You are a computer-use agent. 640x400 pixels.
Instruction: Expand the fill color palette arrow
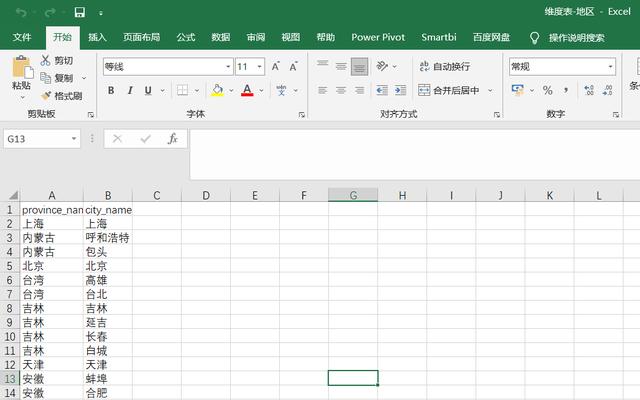(x=231, y=91)
